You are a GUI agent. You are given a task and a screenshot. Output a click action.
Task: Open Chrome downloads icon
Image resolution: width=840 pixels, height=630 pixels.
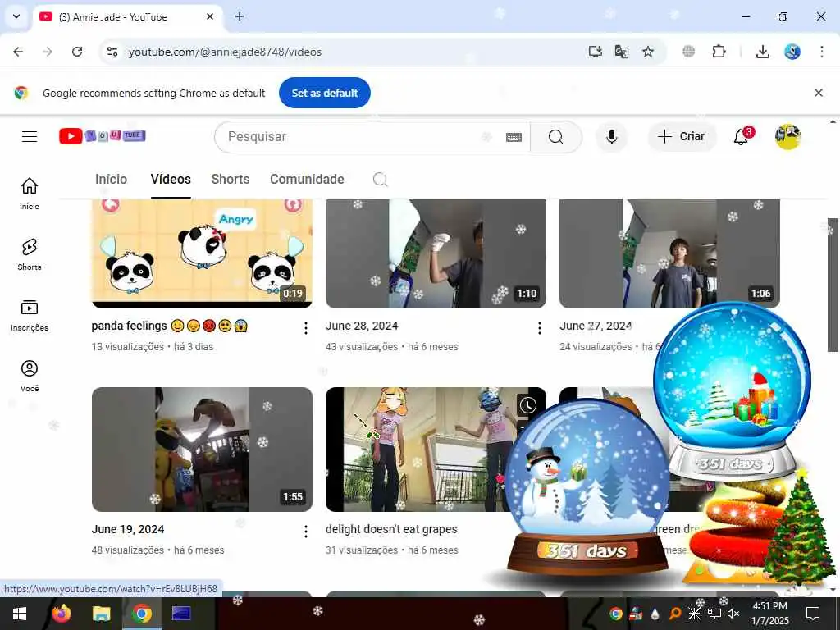[x=762, y=52]
